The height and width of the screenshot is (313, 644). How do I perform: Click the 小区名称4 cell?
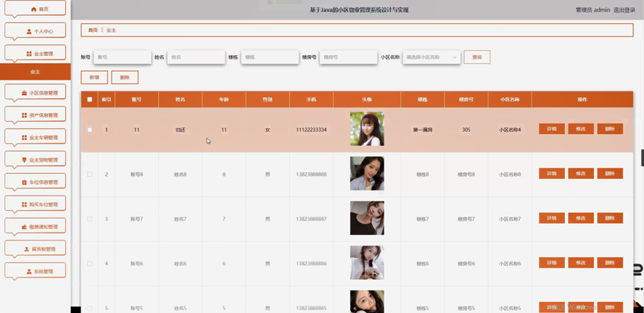[510, 130]
